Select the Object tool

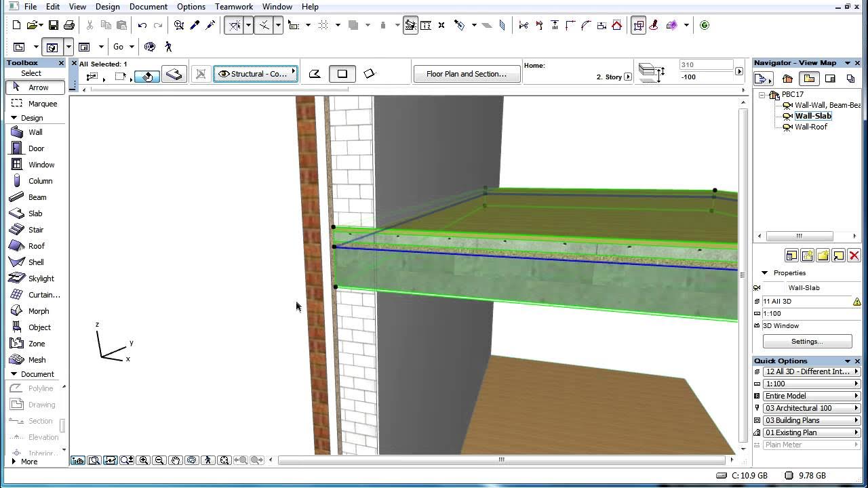[x=36, y=327]
